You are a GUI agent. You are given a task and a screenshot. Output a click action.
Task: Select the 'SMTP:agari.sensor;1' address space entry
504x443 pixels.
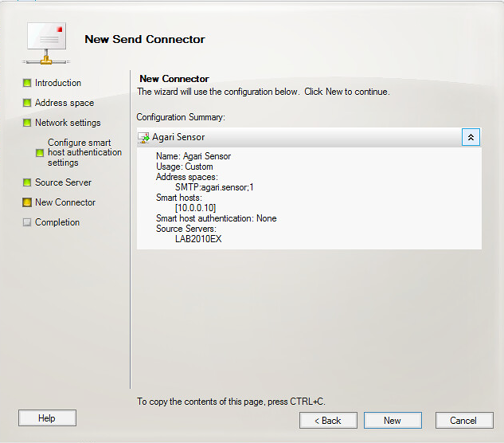(x=214, y=187)
